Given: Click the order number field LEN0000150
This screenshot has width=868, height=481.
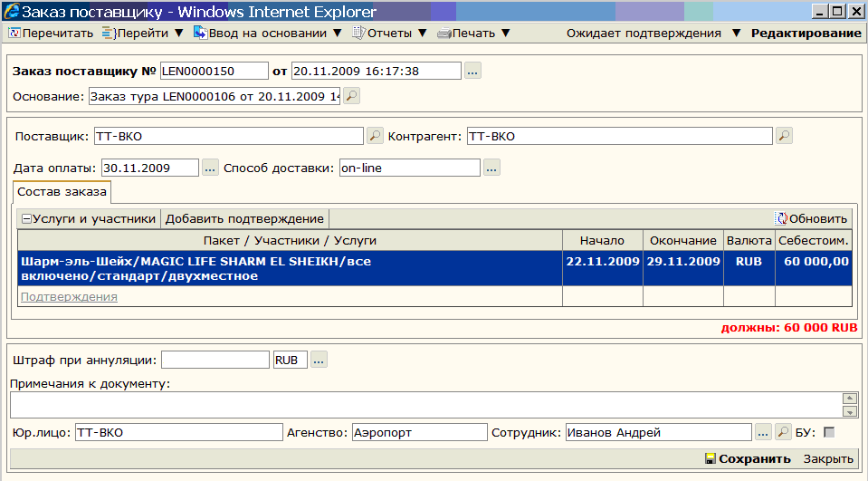Looking at the screenshot, I should click(215, 71).
